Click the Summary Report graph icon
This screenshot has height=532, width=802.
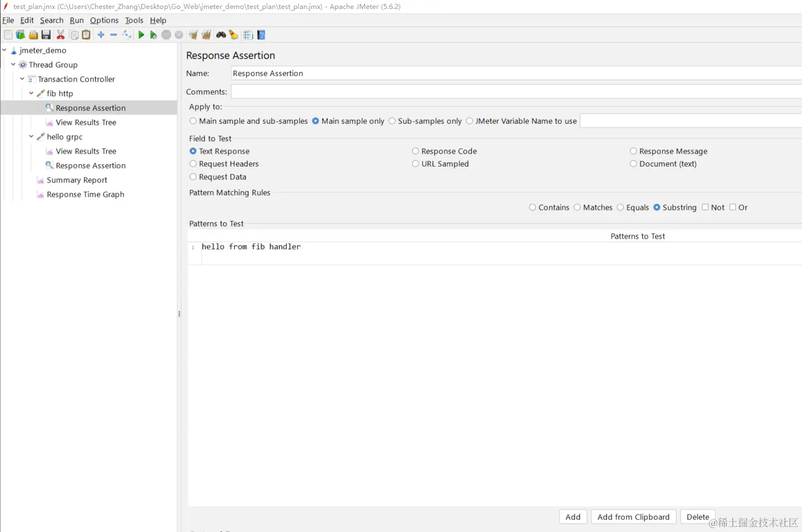(41, 180)
